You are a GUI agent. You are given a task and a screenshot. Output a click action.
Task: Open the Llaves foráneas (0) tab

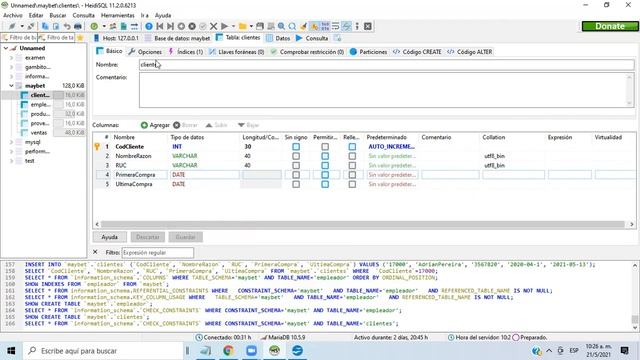click(x=237, y=52)
